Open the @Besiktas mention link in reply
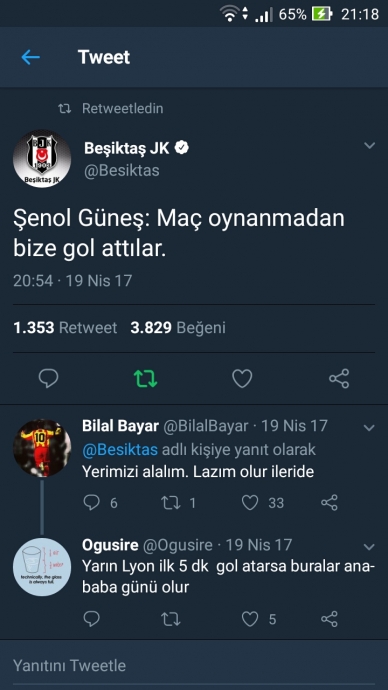 [120, 450]
